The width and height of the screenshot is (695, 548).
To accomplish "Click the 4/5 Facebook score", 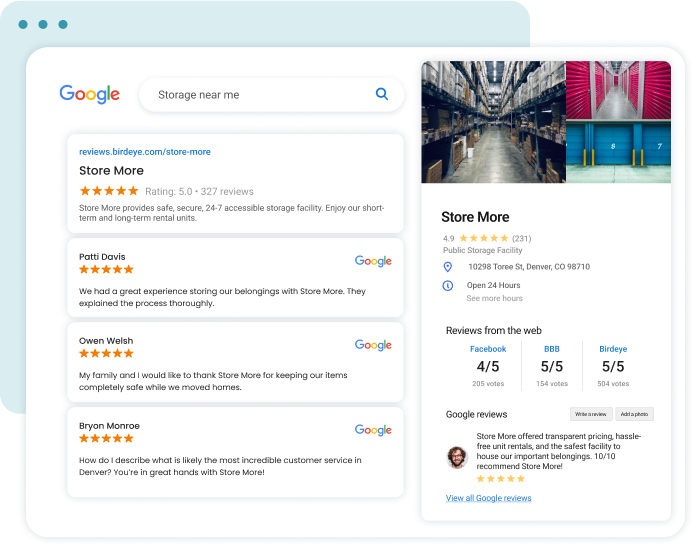I will (x=488, y=367).
